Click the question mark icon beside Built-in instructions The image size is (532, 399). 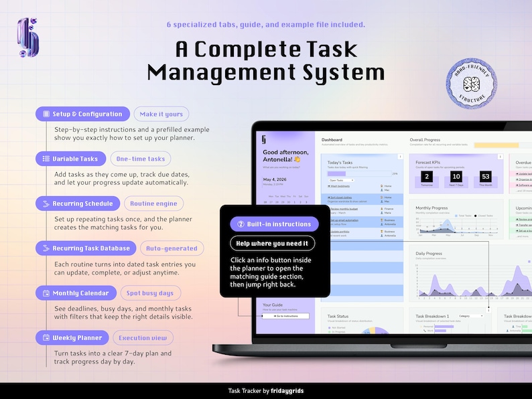tap(241, 224)
